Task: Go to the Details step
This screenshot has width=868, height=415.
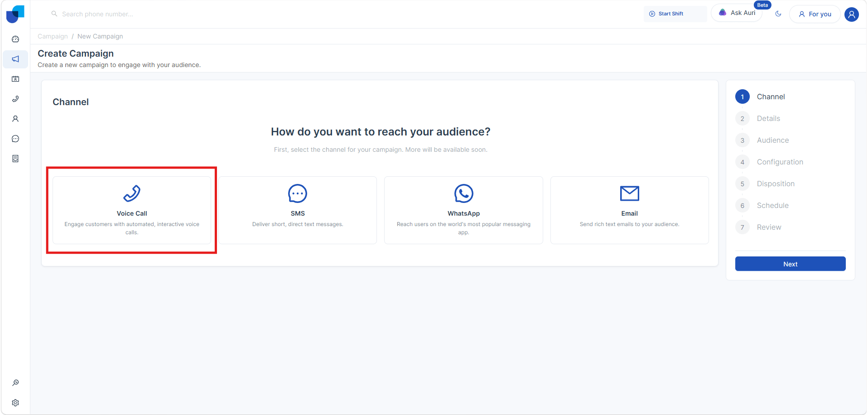Action: tap(768, 119)
